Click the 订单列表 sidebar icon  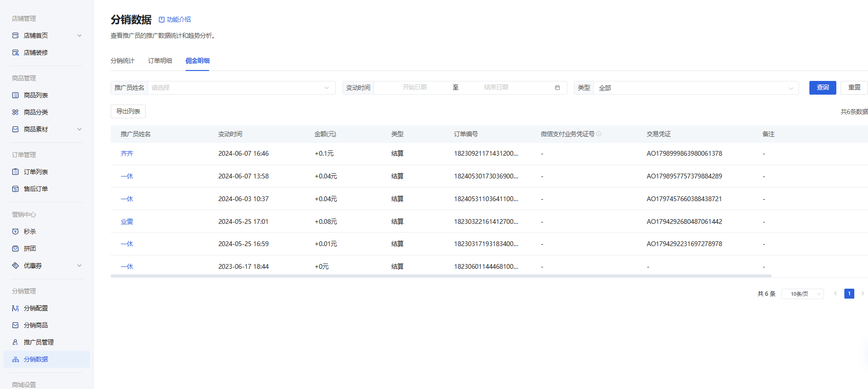click(x=16, y=172)
